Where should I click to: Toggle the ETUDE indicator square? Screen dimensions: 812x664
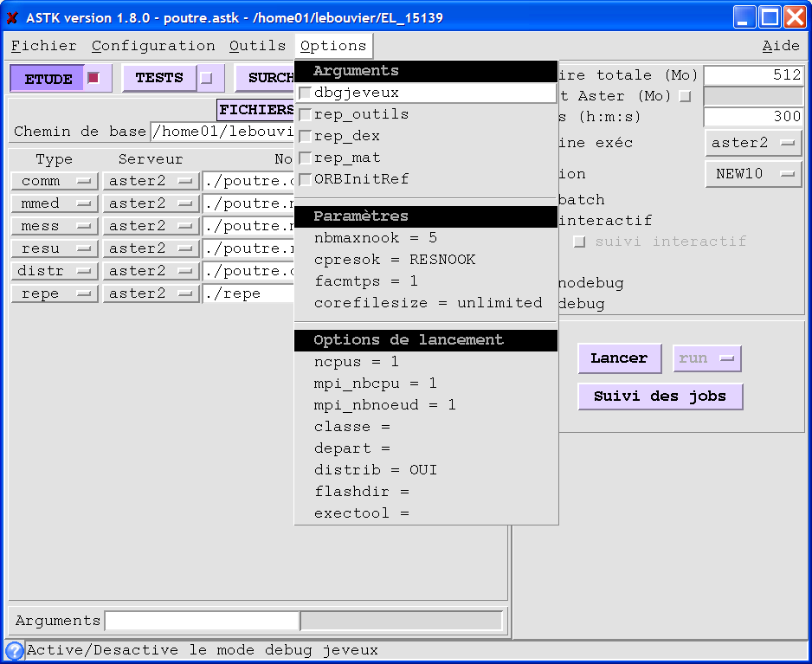(x=94, y=78)
